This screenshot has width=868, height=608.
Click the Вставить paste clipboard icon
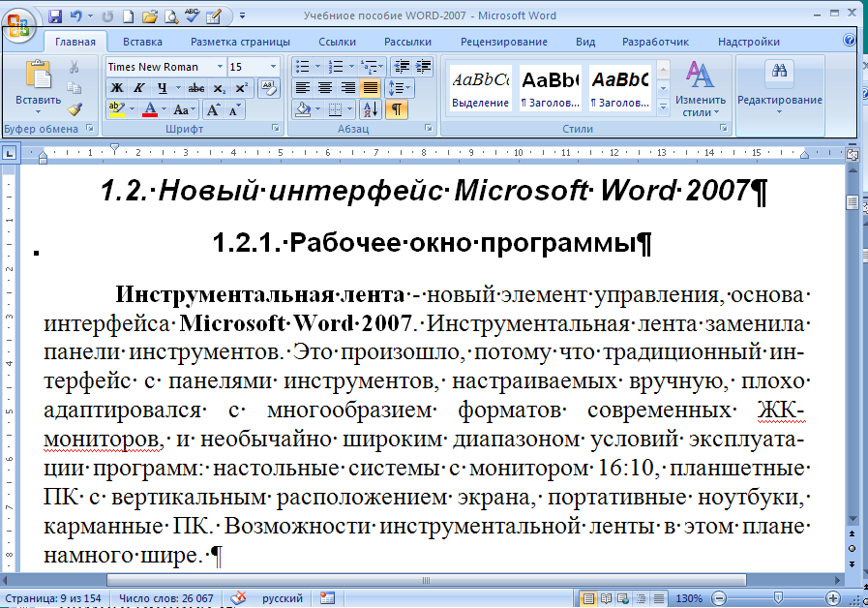pyautogui.click(x=38, y=74)
